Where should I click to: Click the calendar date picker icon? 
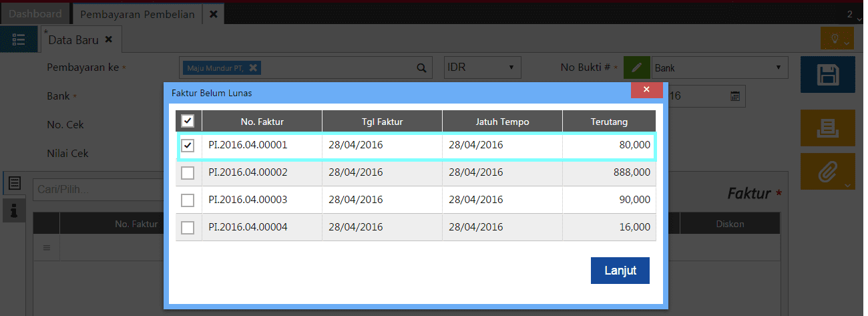click(x=734, y=96)
